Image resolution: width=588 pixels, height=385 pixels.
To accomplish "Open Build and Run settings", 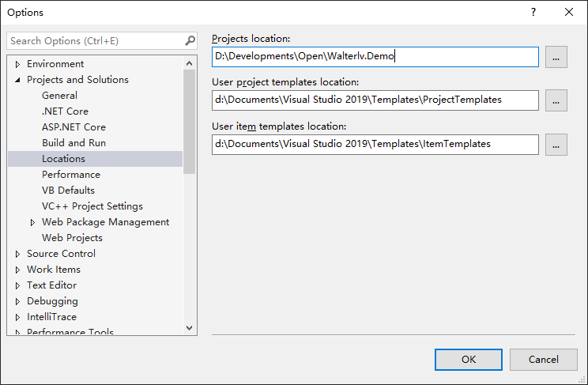I will 73,143.
